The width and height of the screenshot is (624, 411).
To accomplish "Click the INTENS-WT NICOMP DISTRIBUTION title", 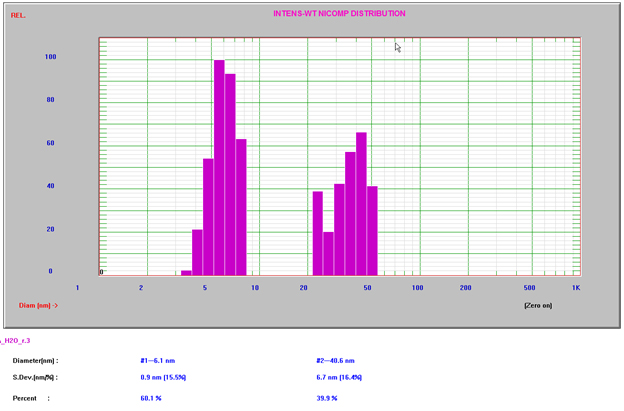I will (x=339, y=14).
